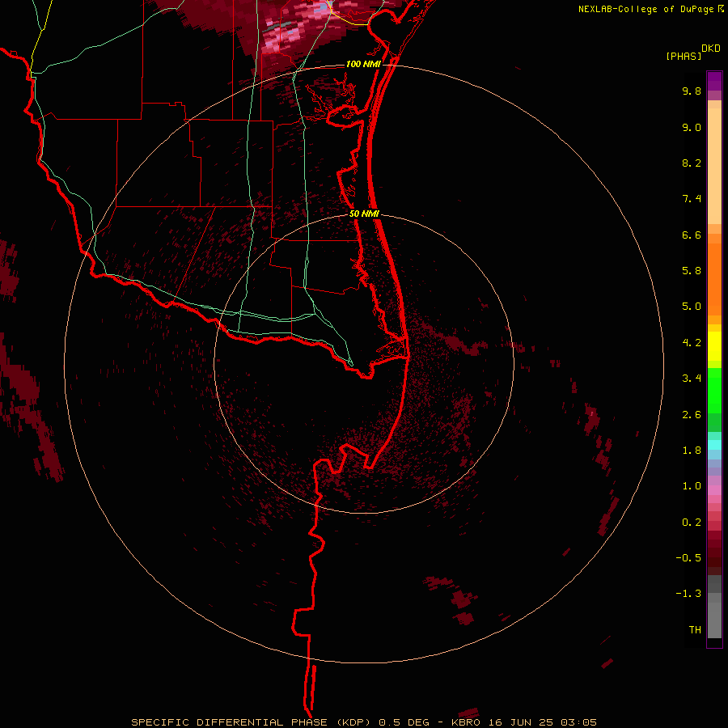Screen dimensions: 728x728
Task: Click the 0.2 scale value
Action: coord(692,523)
